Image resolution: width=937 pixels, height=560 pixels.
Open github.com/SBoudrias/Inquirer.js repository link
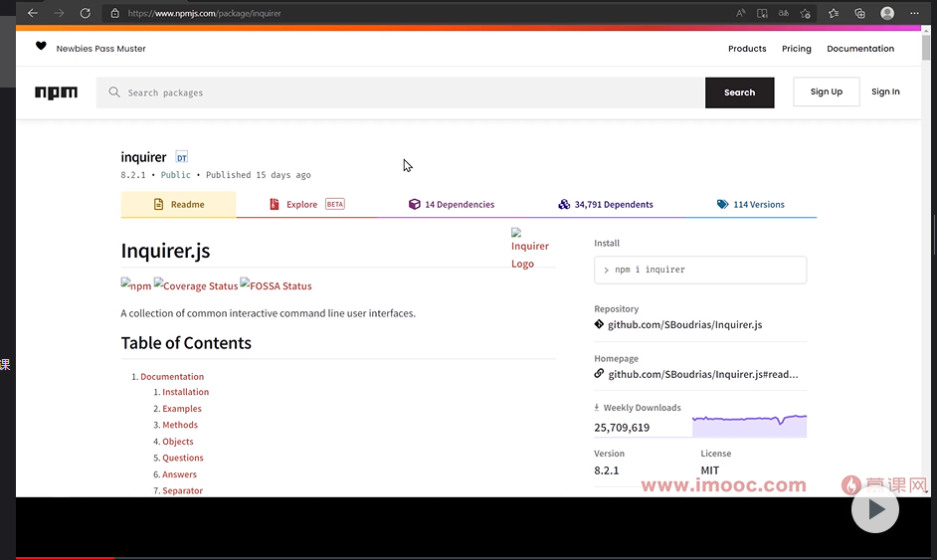(684, 324)
